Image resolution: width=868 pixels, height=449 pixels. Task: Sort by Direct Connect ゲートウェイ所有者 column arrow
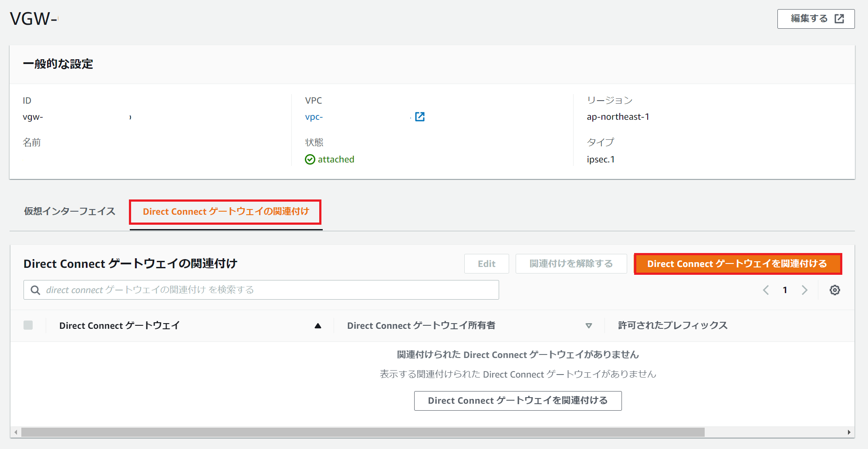[589, 326]
